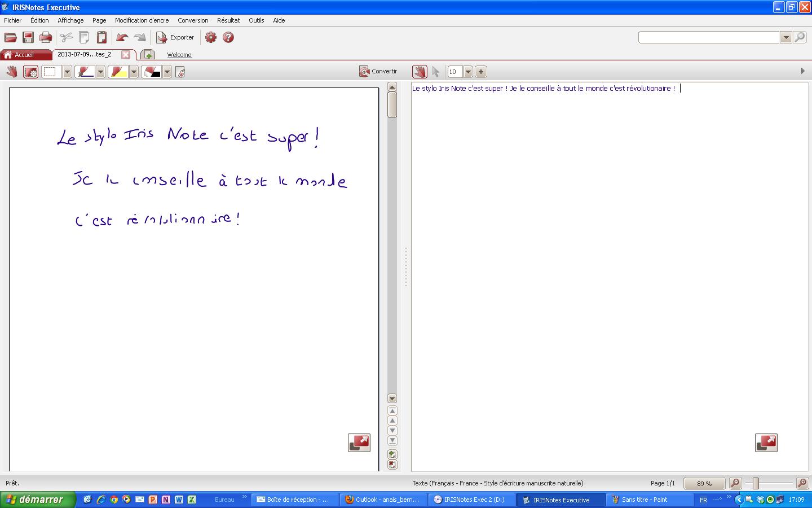
Task: Open a file with the folder icon
Action: coord(10,37)
